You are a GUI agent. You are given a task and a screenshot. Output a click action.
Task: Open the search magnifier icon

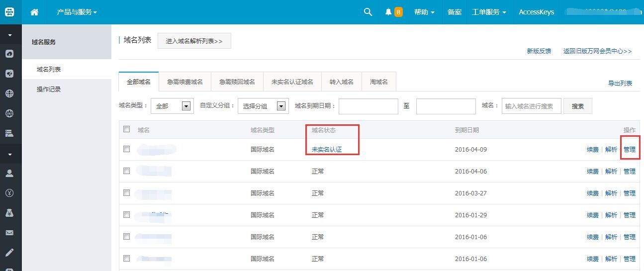click(368, 12)
